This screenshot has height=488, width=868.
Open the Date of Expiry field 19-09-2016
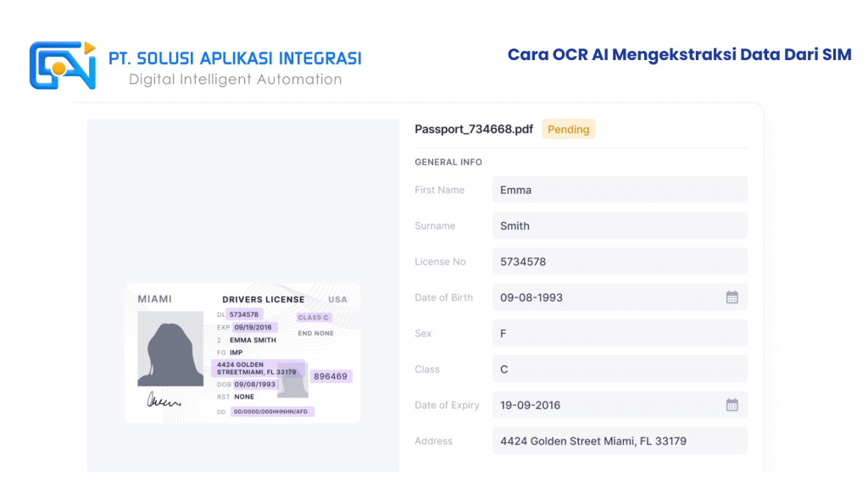point(606,405)
